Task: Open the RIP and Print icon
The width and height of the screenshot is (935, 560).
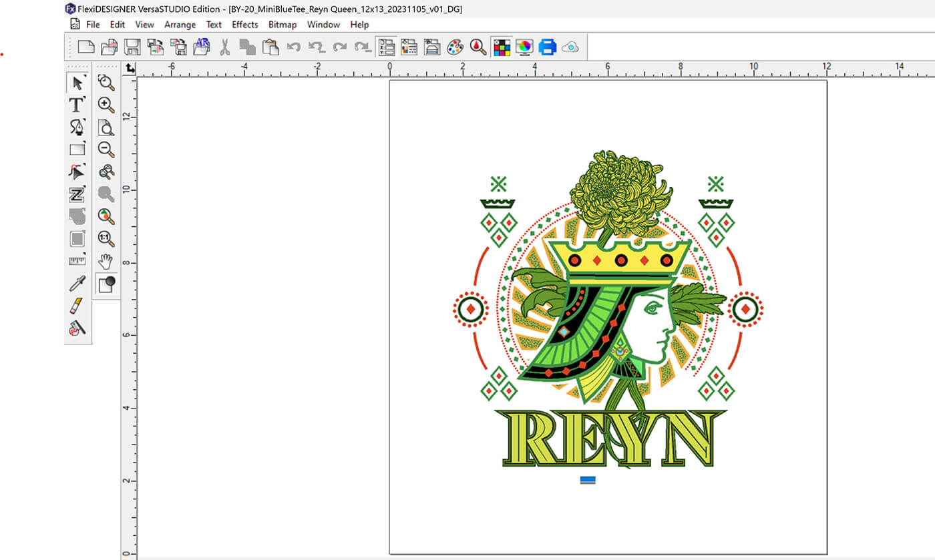Action: 432,47
